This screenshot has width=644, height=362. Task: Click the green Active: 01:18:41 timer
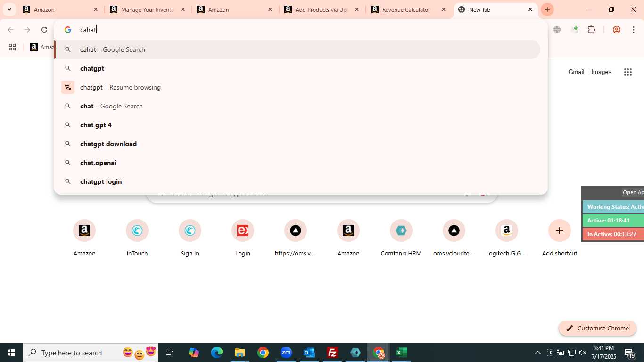tap(613, 220)
